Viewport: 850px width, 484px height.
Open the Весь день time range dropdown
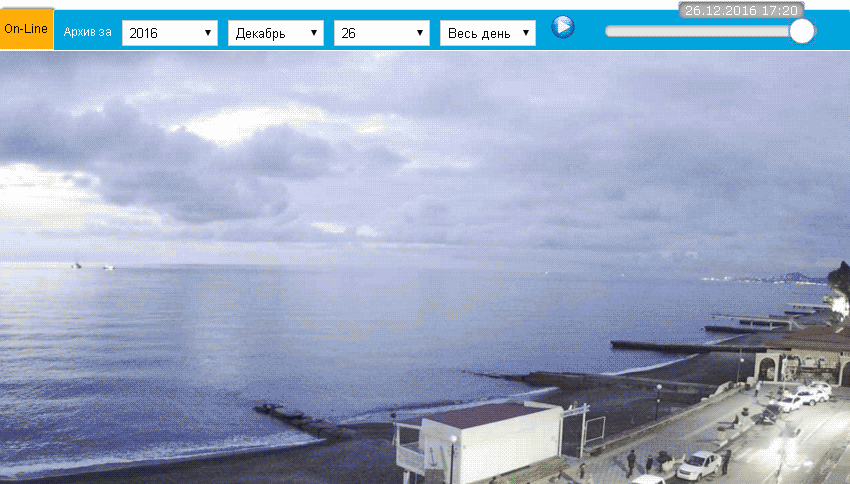(488, 33)
